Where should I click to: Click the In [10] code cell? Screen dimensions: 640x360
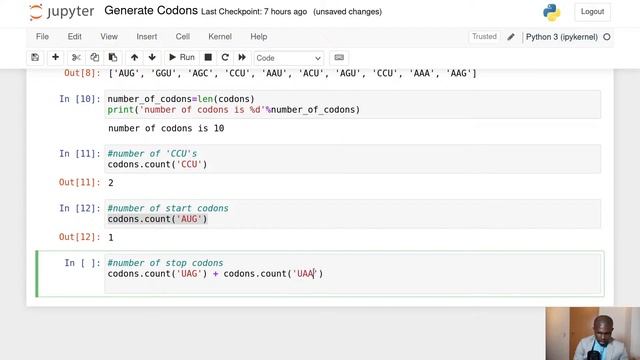click(353, 104)
